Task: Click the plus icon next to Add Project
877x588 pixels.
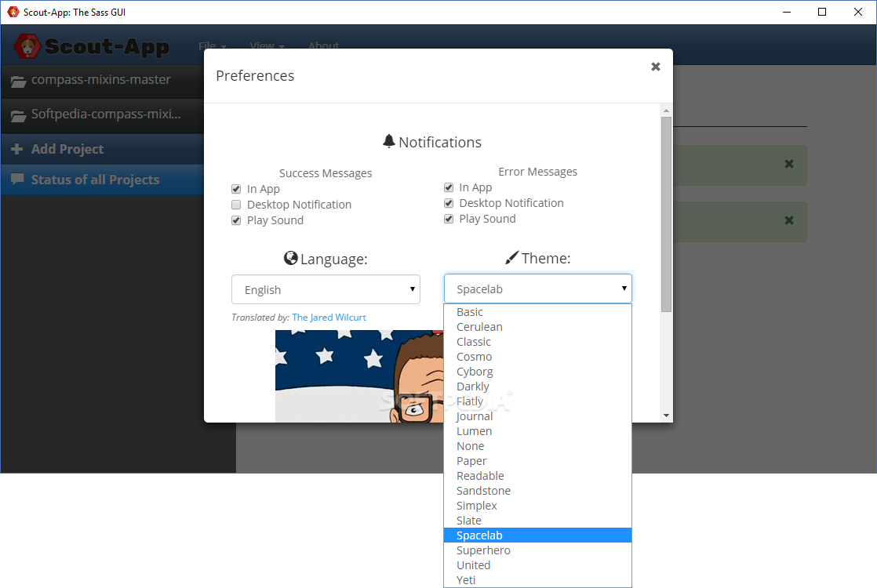Action: [17, 149]
